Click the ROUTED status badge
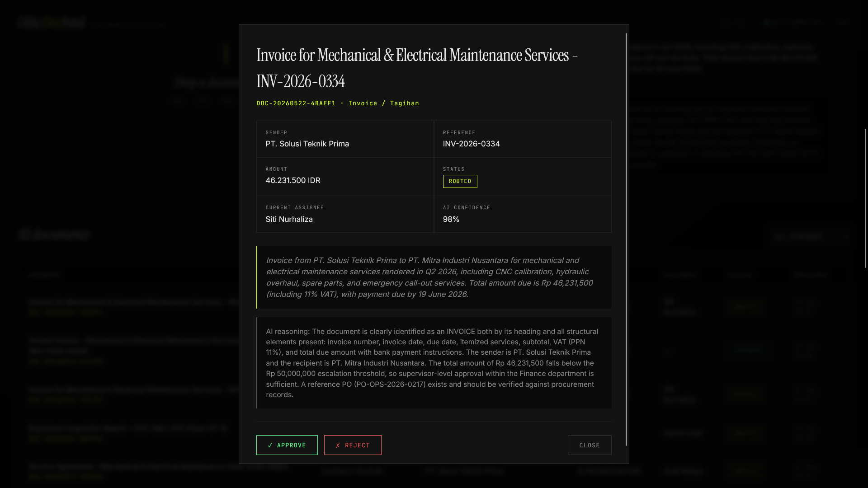 pyautogui.click(x=460, y=181)
